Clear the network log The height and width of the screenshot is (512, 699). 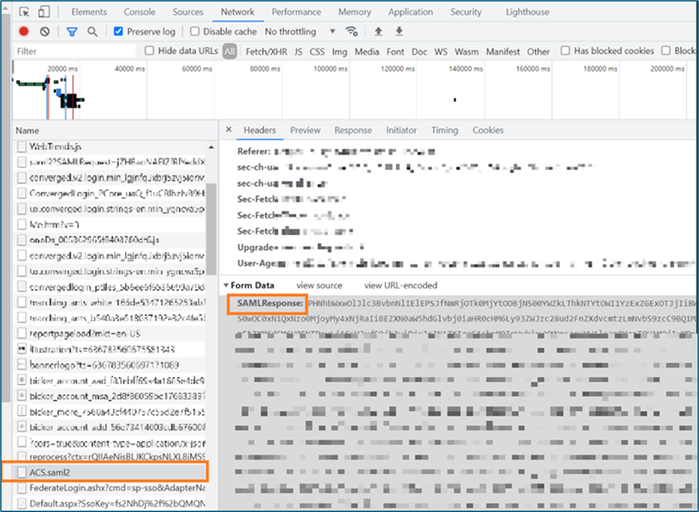45,31
